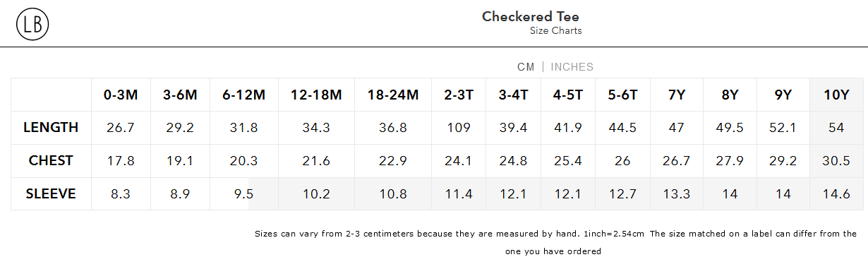Click the sizing disclaimer note text

(x=555, y=242)
